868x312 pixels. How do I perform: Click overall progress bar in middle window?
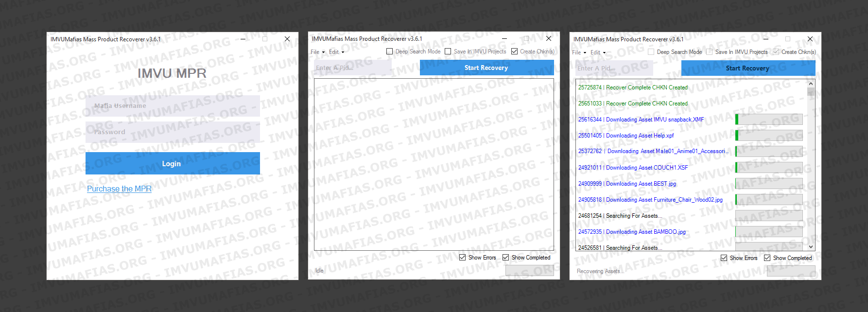[529, 271]
